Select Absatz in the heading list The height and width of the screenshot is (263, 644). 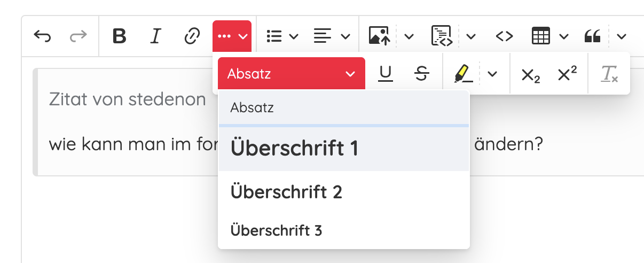coord(344,107)
